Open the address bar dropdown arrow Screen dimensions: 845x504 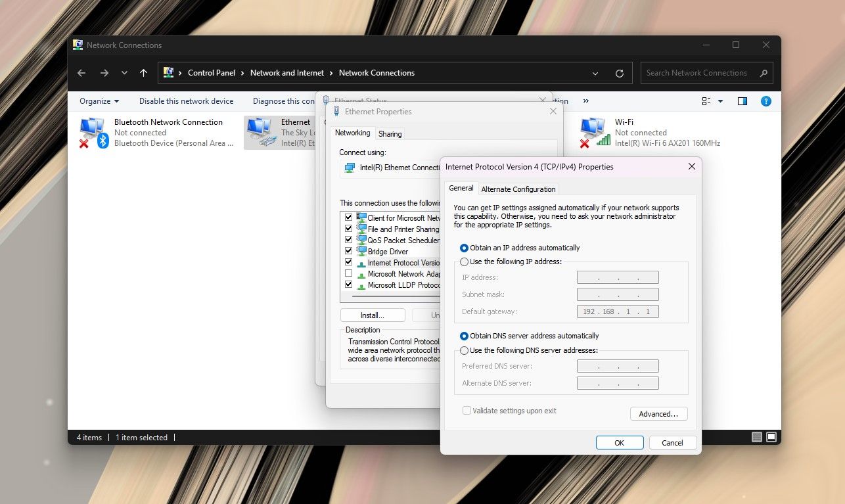coord(595,73)
